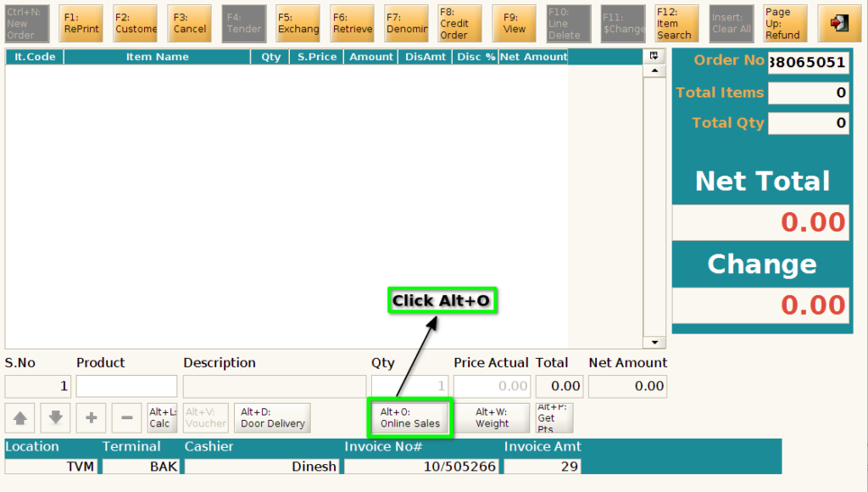Click Qty column header in table

[x=270, y=57]
